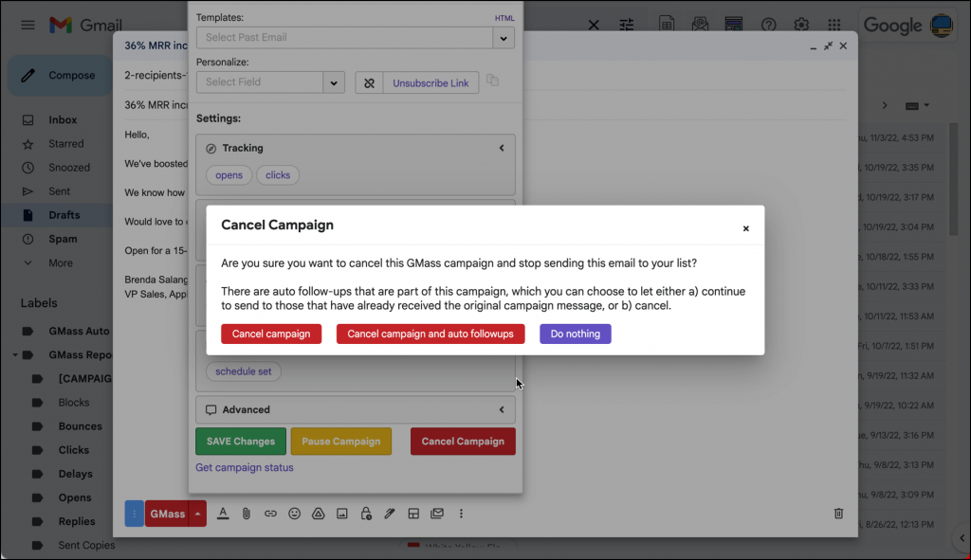Disable the 'opens' tracking toggle

[x=228, y=174]
